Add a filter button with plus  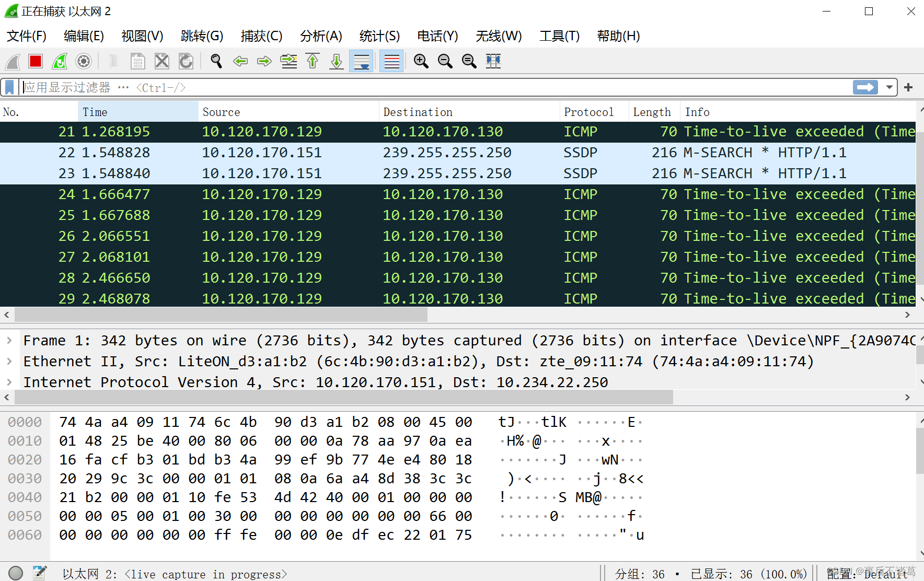pyautogui.click(x=908, y=87)
